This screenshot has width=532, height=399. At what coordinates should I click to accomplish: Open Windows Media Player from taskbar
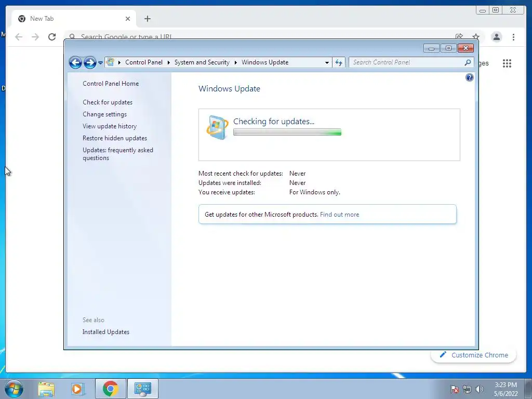(x=77, y=389)
